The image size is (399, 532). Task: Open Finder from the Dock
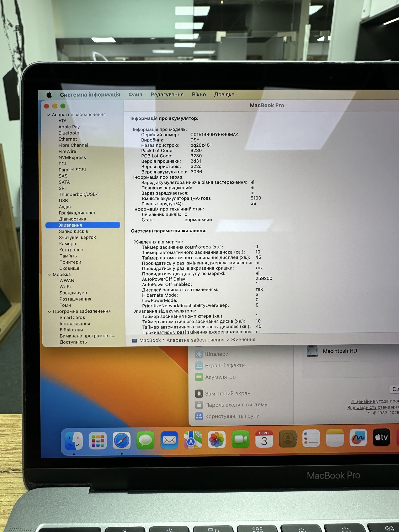(74, 441)
